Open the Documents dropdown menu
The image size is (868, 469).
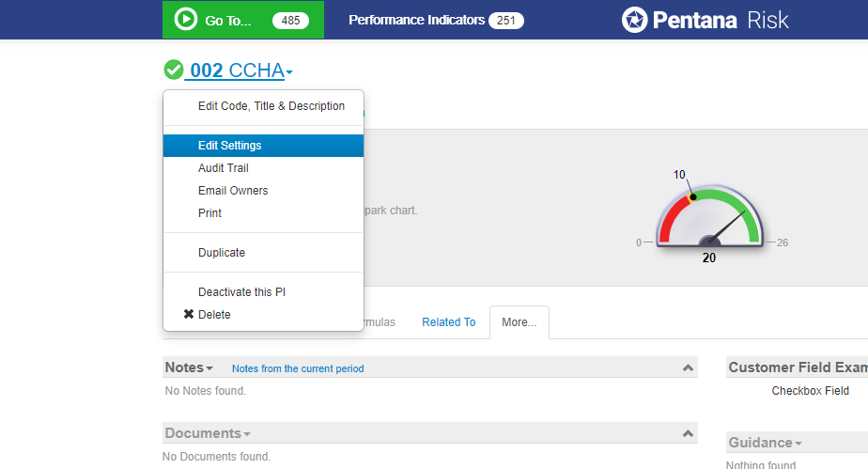coord(247,434)
